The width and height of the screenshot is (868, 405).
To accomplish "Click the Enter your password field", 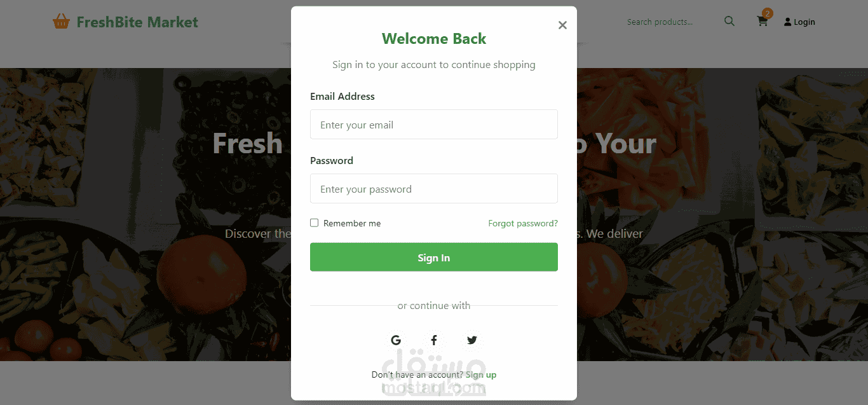I will click(x=434, y=189).
